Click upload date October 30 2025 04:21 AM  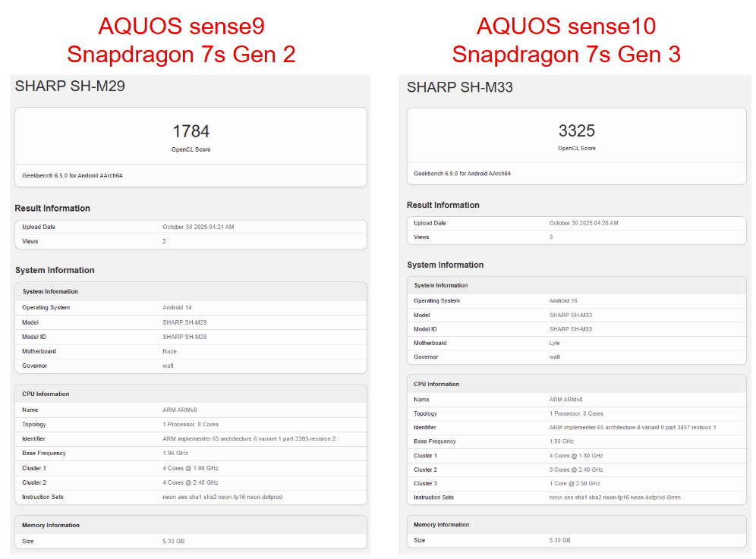click(198, 227)
